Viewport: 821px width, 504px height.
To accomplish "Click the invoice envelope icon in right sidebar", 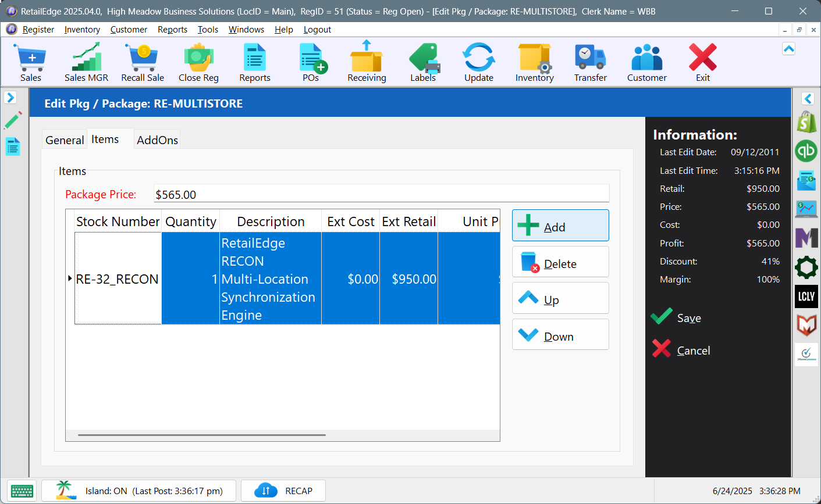I will pos(806,180).
